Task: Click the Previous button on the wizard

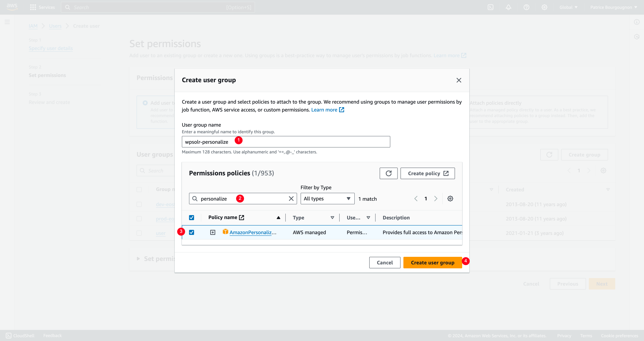Action: [x=568, y=284]
